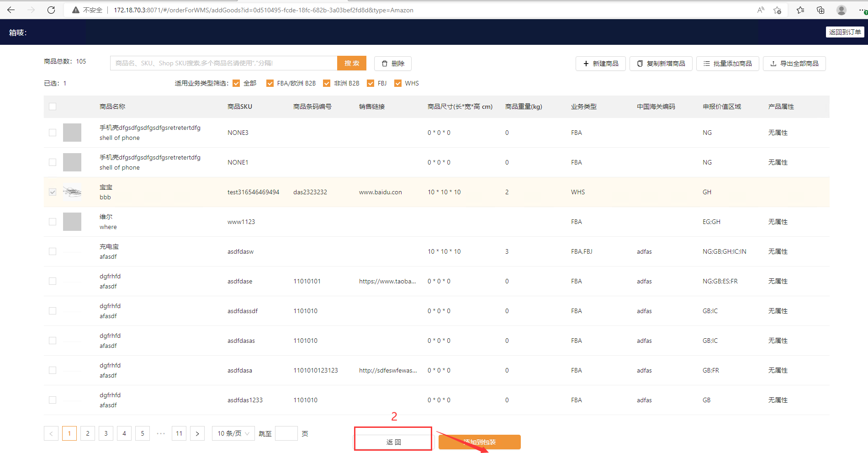Check the select-all checkbox in table header
This screenshot has width=868, height=453.
pyautogui.click(x=53, y=107)
